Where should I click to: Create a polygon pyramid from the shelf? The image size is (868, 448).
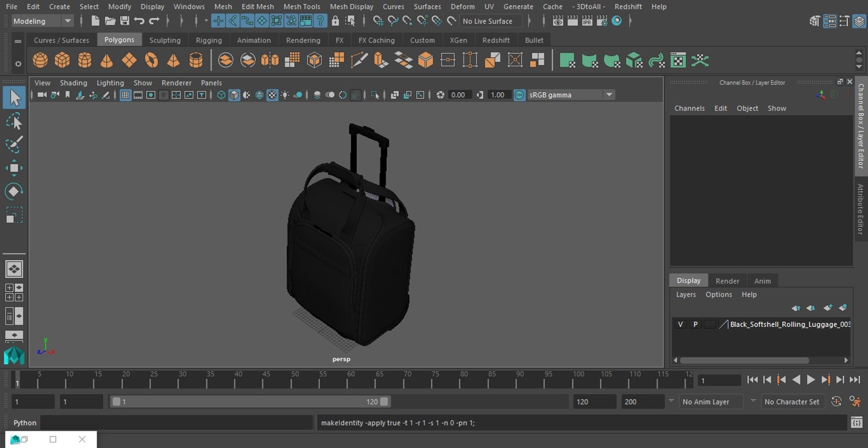coord(174,60)
